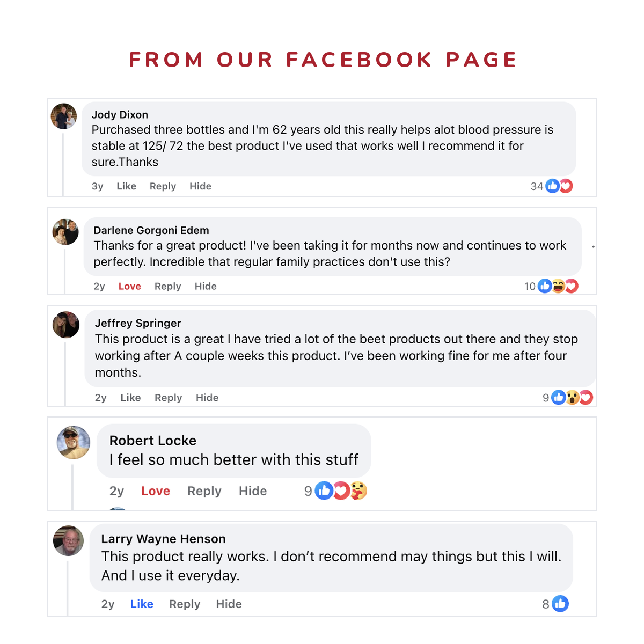Click the heart reaction icon on Jody Dixon's comment
This screenshot has height=644, width=644.
[x=566, y=186]
